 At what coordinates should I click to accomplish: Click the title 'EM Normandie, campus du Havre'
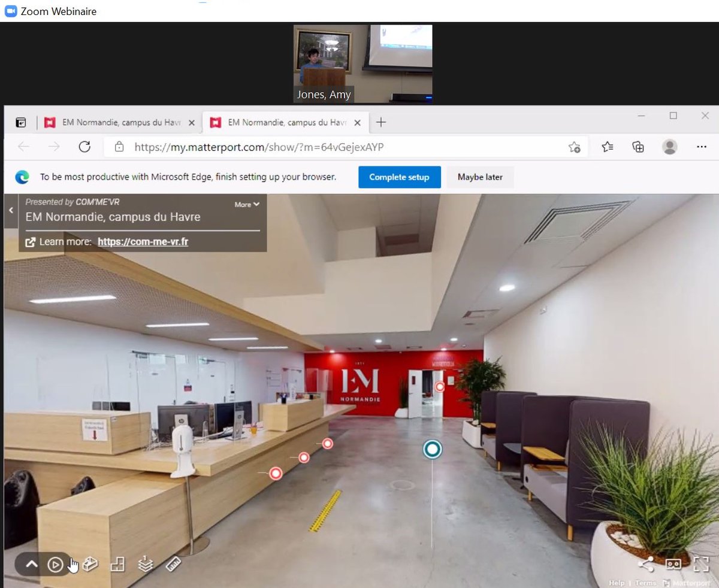[x=113, y=217]
